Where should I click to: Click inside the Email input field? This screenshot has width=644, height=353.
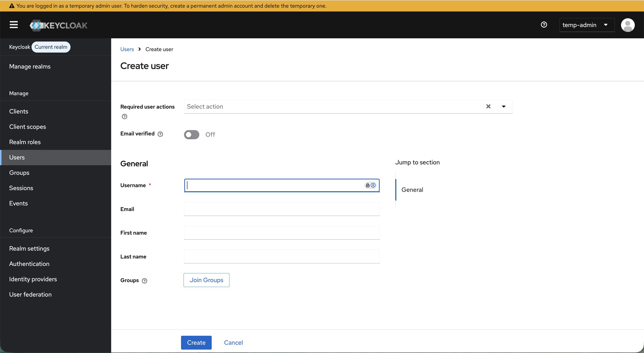[x=282, y=209]
